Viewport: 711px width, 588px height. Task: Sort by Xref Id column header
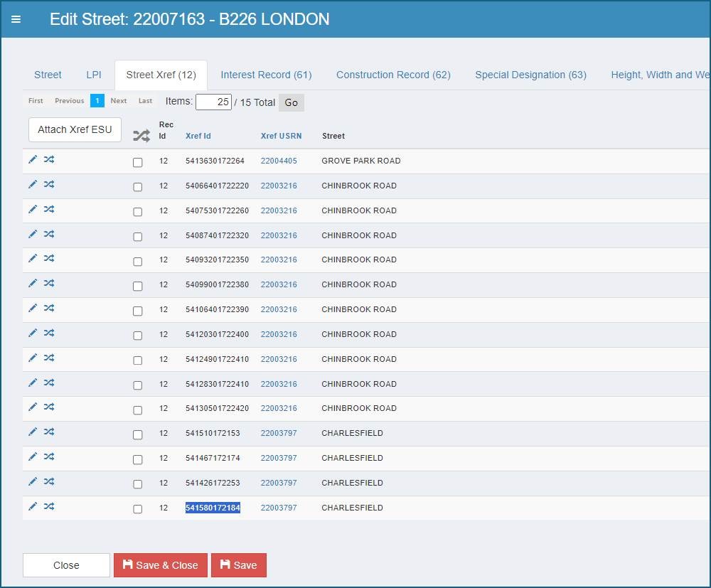pos(198,136)
